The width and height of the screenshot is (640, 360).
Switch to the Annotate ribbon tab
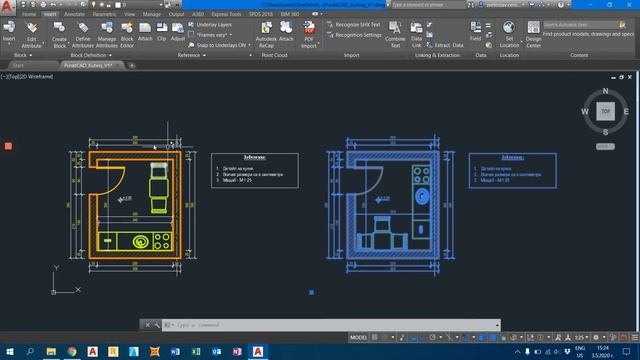pyautogui.click(x=75, y=14)
